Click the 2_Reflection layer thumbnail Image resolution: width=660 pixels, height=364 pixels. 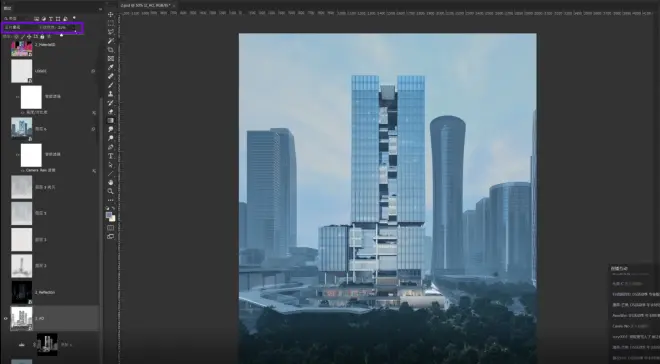pyautogui.click(x=21, y=292)
